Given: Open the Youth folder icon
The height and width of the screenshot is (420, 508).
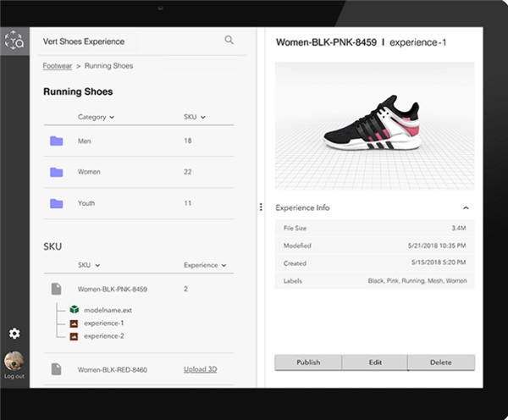Looking at the screenshot, I should click(56, 203).
